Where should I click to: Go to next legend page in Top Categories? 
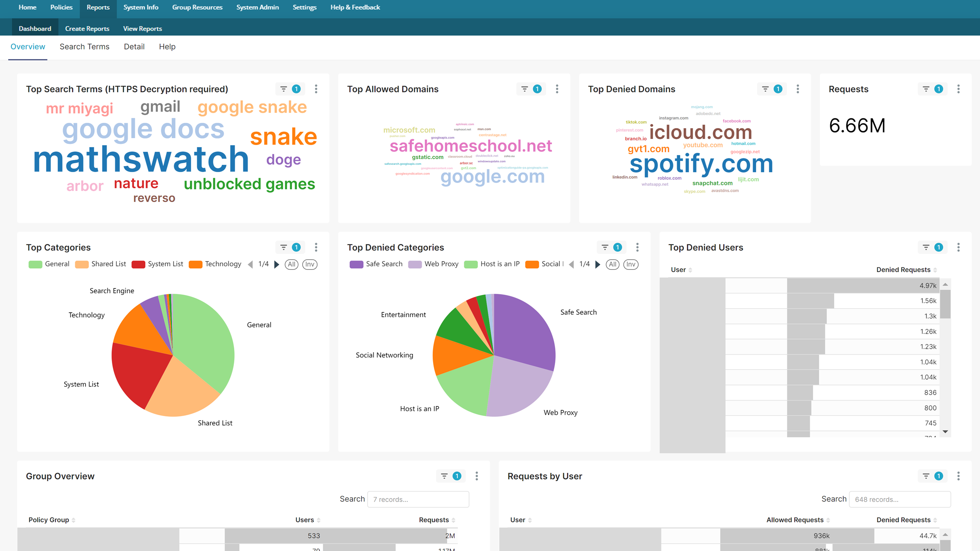tap(277, 264)
